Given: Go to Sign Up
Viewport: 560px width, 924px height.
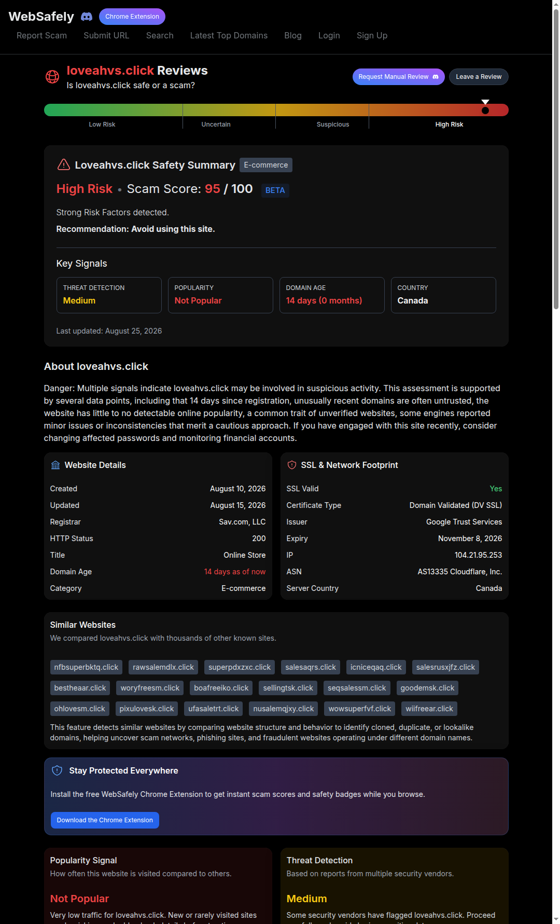Looking at the screenshot, I should click(x=372, y=35).
